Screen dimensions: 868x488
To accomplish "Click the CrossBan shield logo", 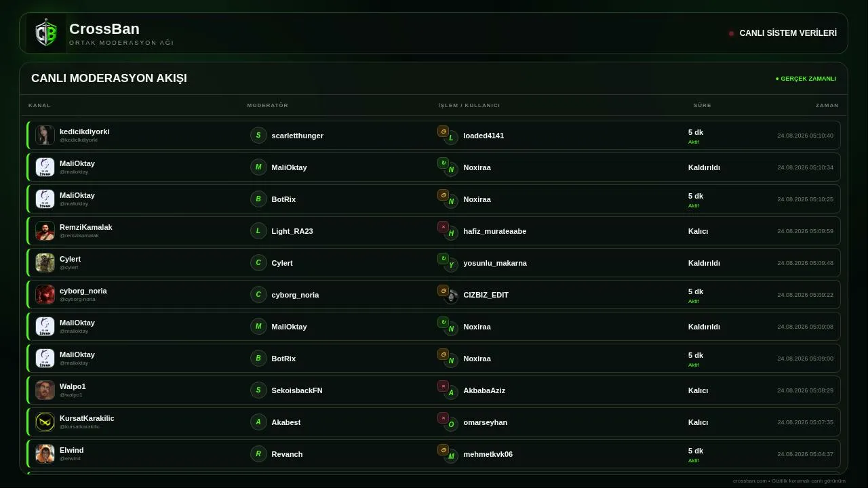I will pos(46,33).
